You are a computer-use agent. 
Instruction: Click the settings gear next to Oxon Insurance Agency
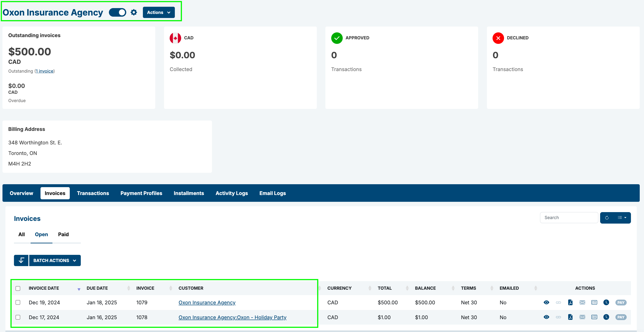(134, 12)
